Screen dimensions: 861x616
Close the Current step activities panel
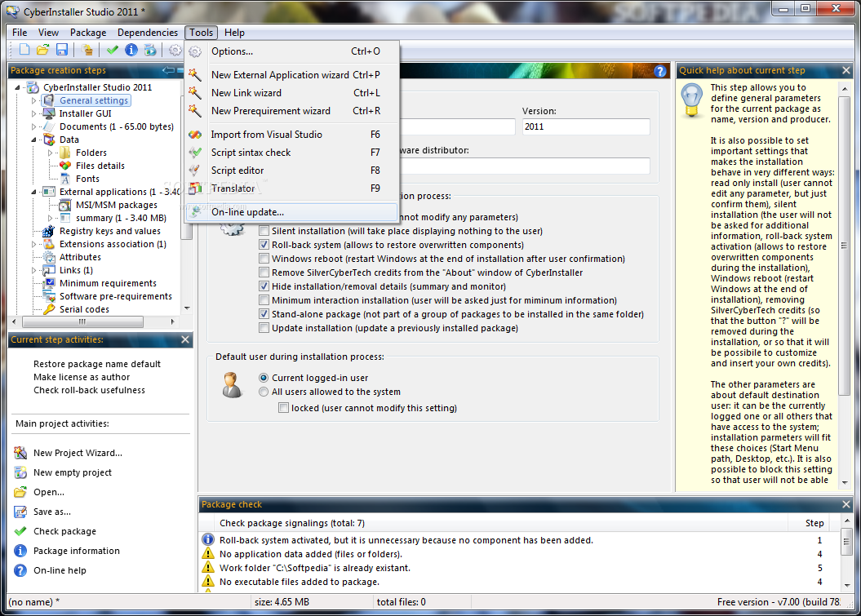coord(185,340)
